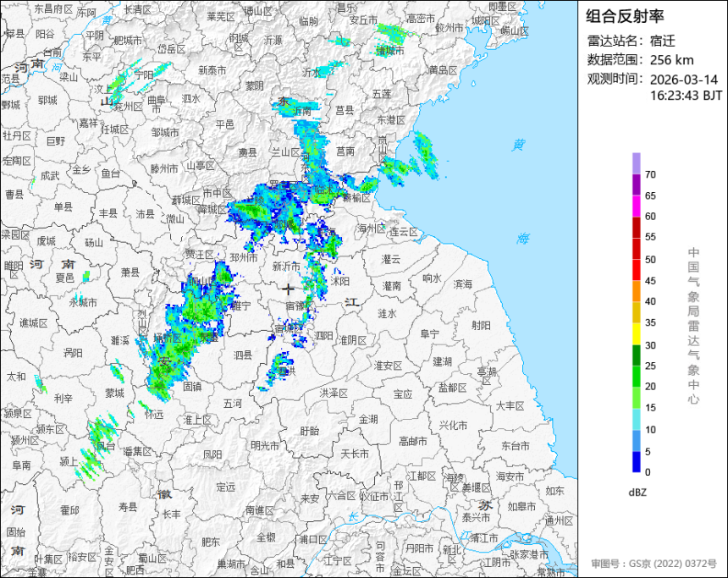Pick the deep blue 0–5 dBZ swatch
Viewport: 728px width, 578px height.
coord(636,462)
